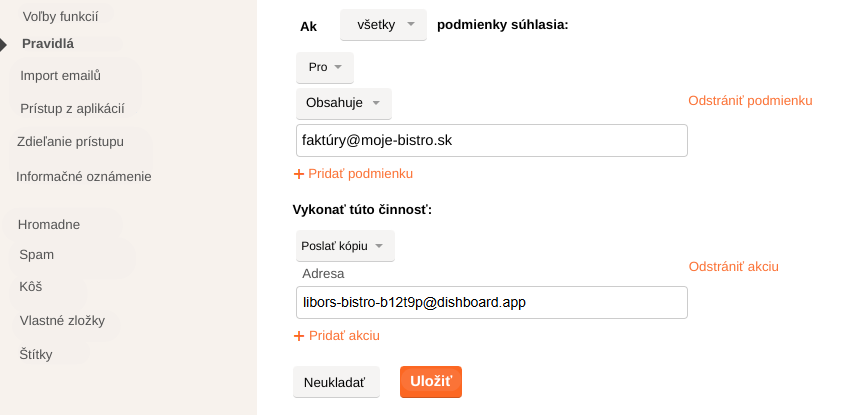Click the Adresa forwarding address field

(491, 302)
